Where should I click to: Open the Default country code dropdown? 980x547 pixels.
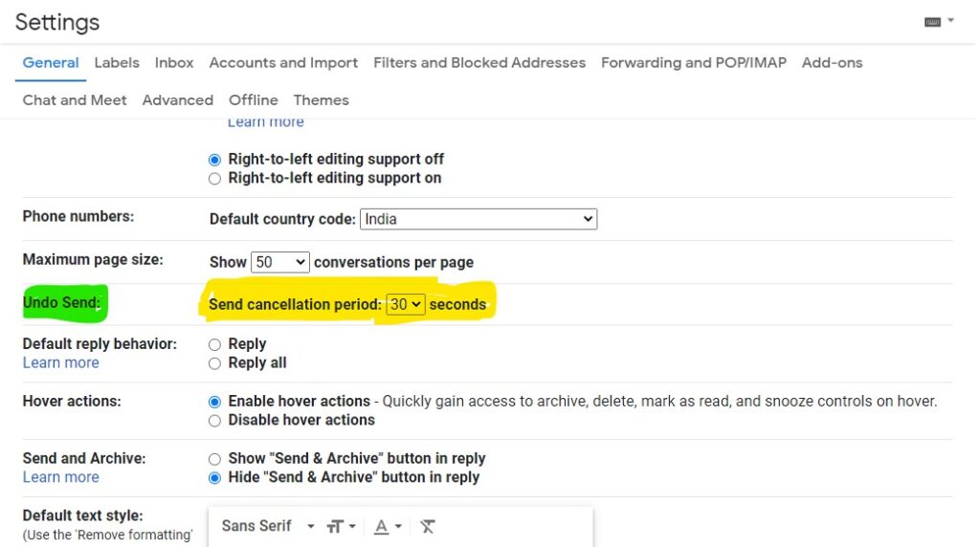479,219
